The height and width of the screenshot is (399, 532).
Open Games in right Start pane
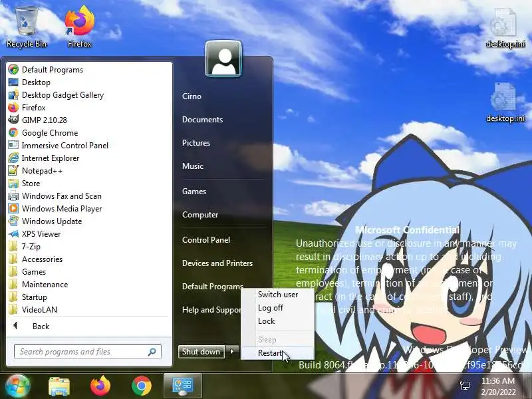click(x=194, y=192)
